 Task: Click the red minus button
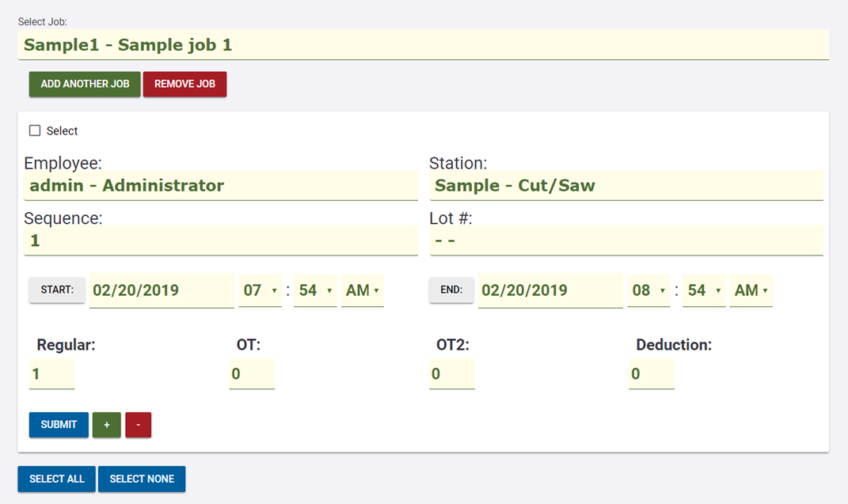(138, 425)
